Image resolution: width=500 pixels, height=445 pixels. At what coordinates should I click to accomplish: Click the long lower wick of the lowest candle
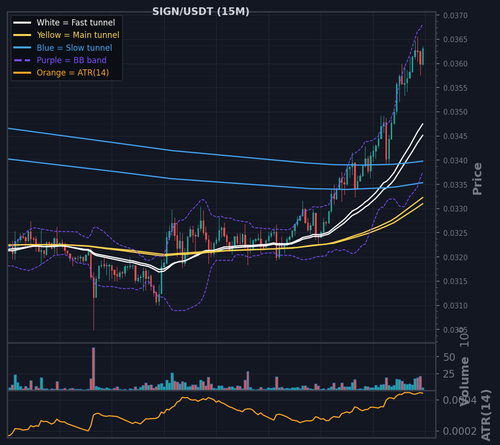(x=94, y=314)
